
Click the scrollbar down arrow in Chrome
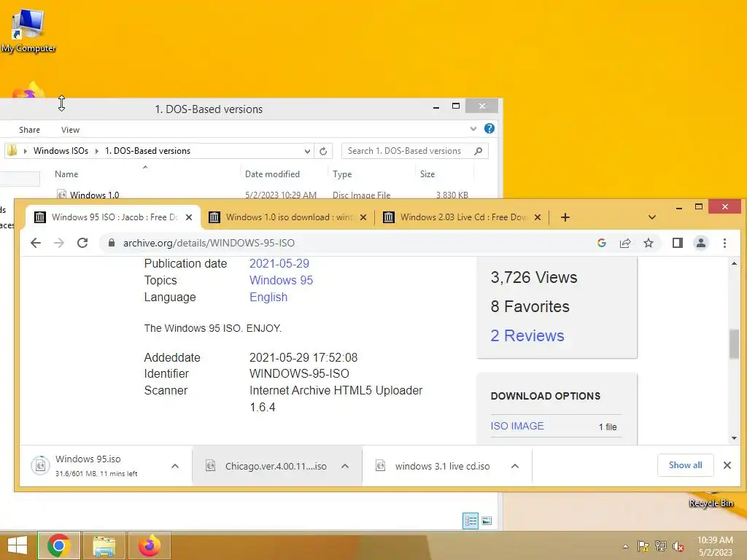point(734,438)
